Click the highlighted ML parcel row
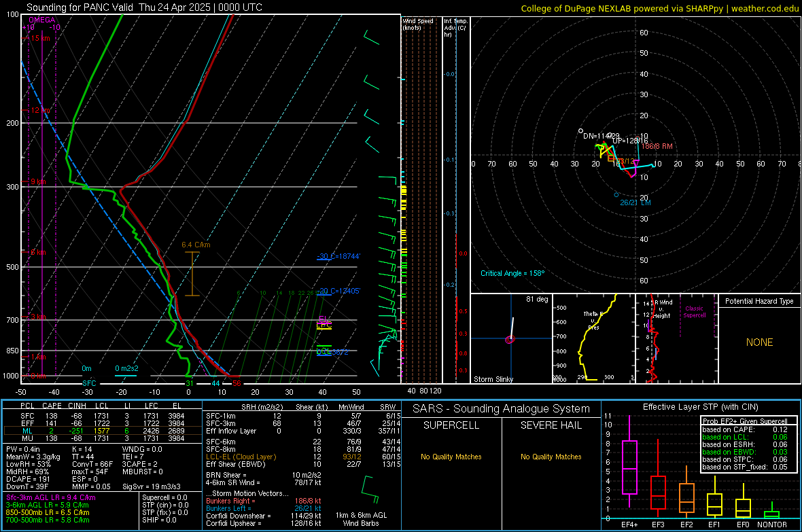The height and width of the screenshot is (532, 802). pyautogui.click(x=103, y=431)
